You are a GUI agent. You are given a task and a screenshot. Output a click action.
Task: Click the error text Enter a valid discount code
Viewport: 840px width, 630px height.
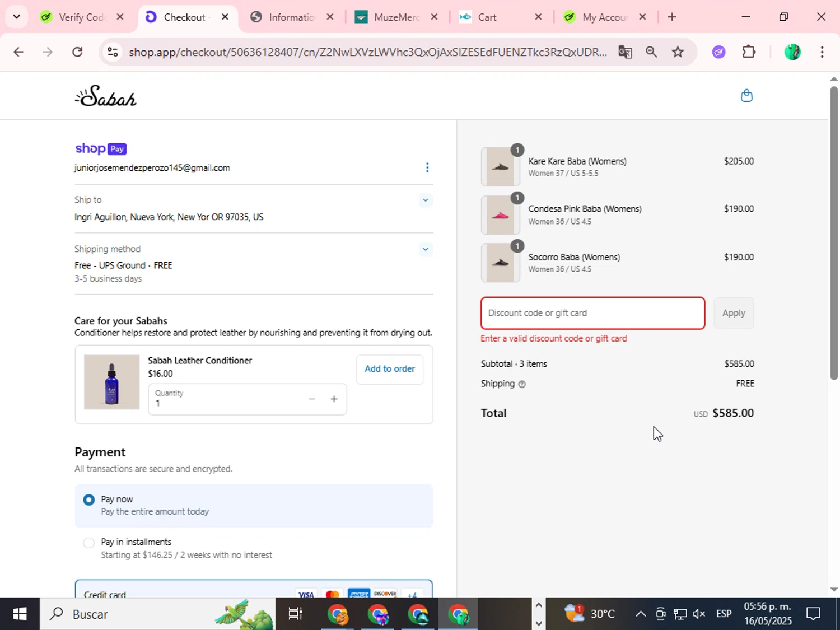tap(553, 339)
